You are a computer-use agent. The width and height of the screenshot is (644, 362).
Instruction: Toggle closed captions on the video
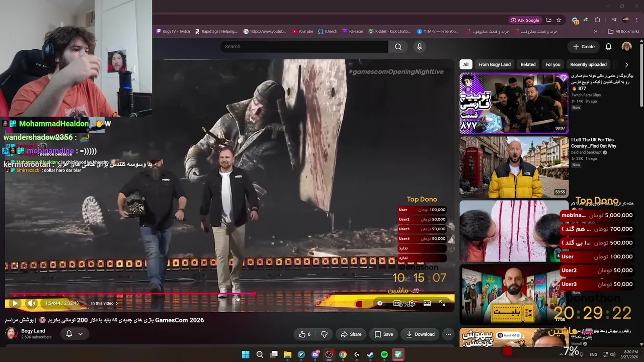coord(397,303)
